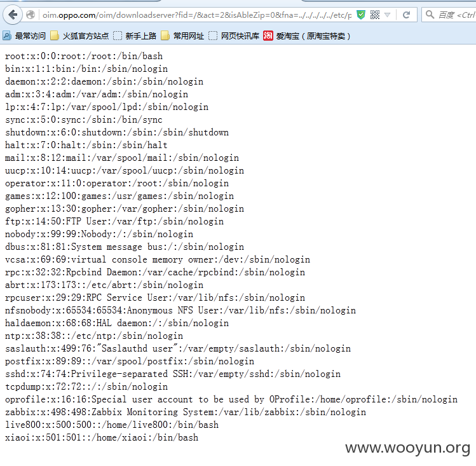Click the browser back arrow button
The width and height of the screenshot is (476, 466).
pyautogui.click(x=13, y=15)
